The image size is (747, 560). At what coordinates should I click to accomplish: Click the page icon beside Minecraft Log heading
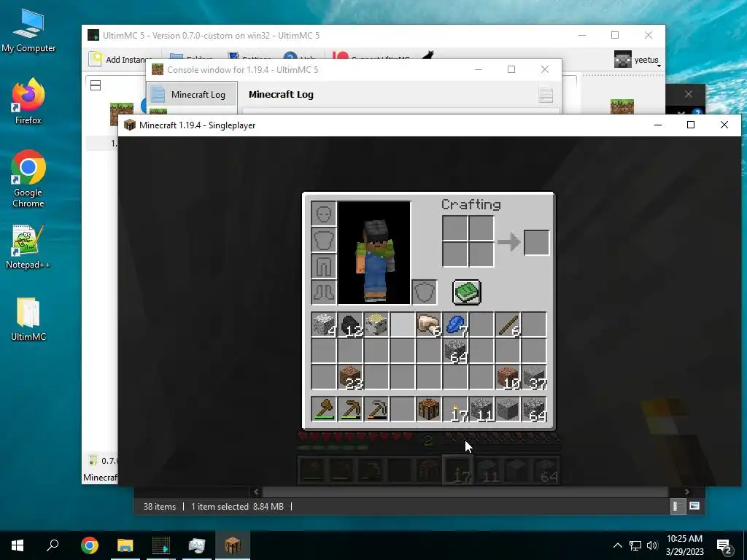(x=546, y=94)
